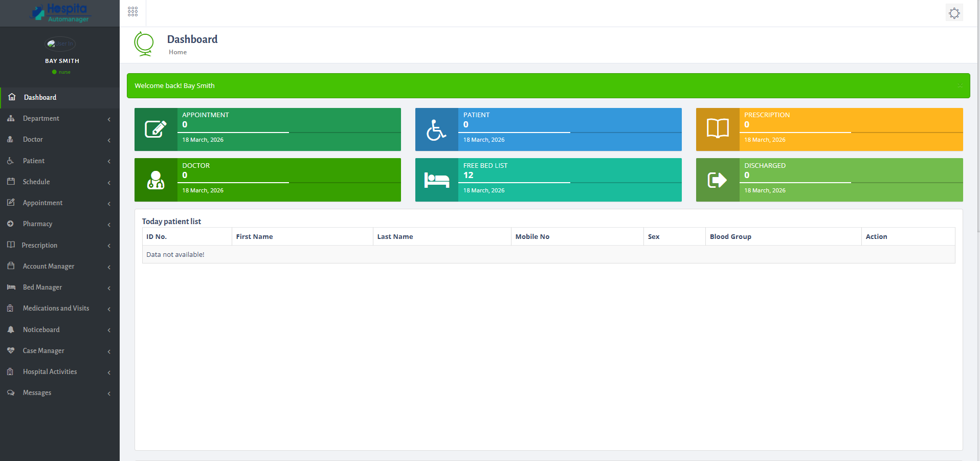
Task: Click the Prescription book icon in sidebar
Action: (x=11, y=245)
